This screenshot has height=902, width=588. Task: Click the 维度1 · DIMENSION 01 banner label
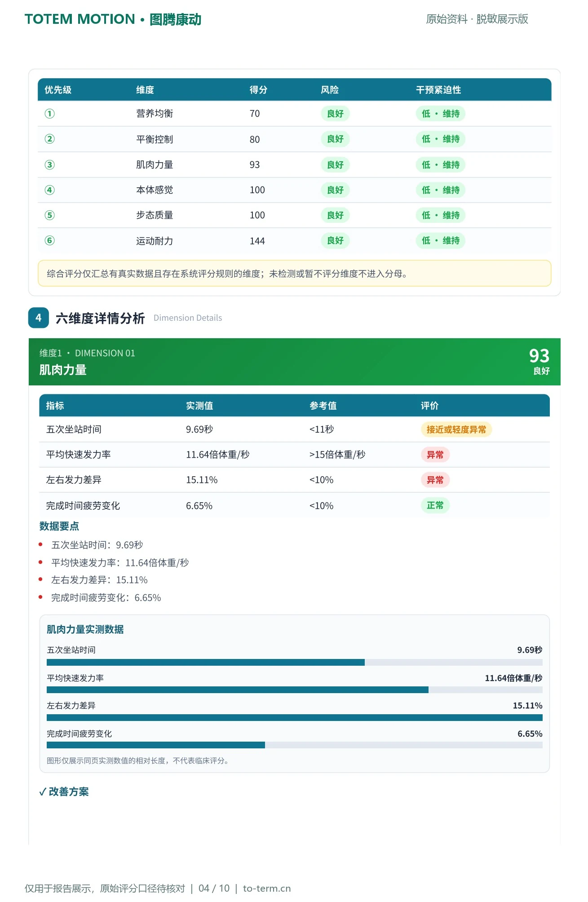point(87,353)
